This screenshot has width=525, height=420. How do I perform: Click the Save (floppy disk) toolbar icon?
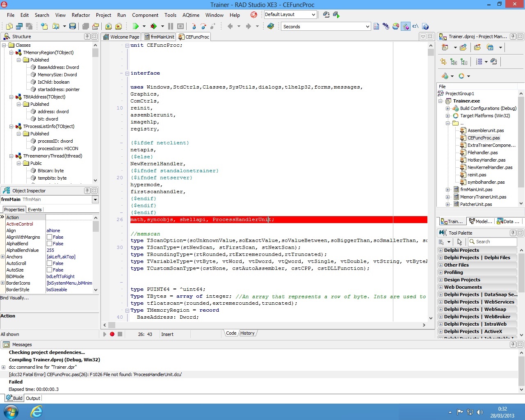click(x=73, y=26)
